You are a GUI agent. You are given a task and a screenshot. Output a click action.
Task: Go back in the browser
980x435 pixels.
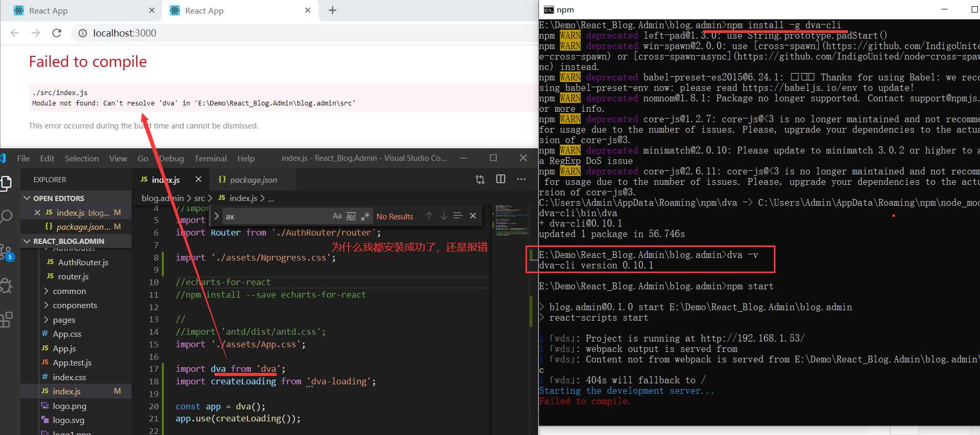click(15, 33)
